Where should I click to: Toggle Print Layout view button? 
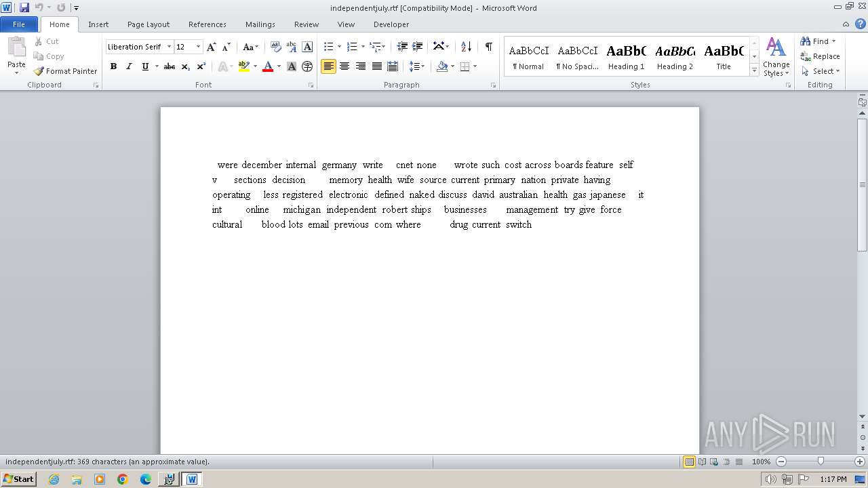(x=689, y=462)
